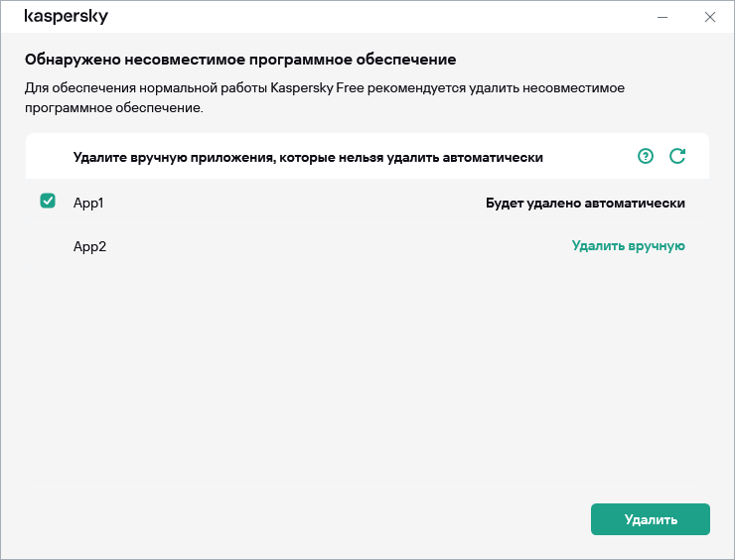
Task: Refresh the incompatible applications list
Action: coord(677,156)
